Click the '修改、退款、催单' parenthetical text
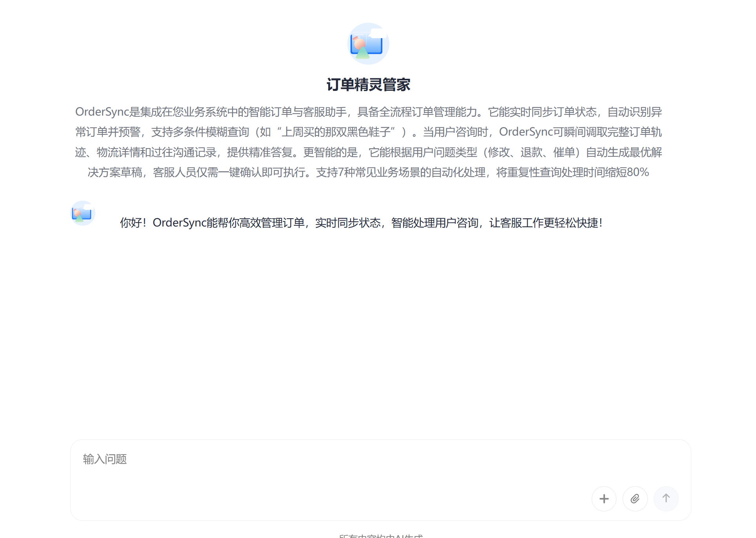 tap(532, 152)
